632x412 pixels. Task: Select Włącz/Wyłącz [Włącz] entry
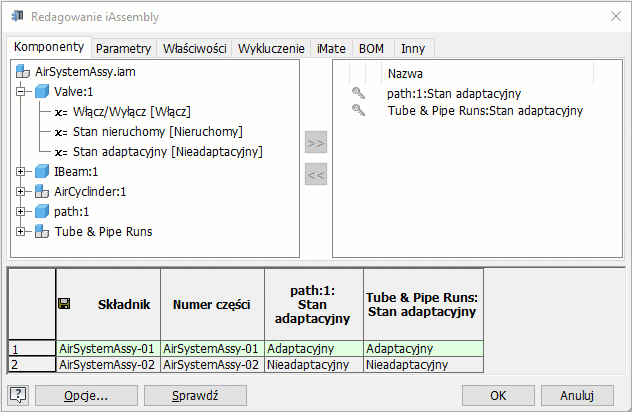point(131,111)
